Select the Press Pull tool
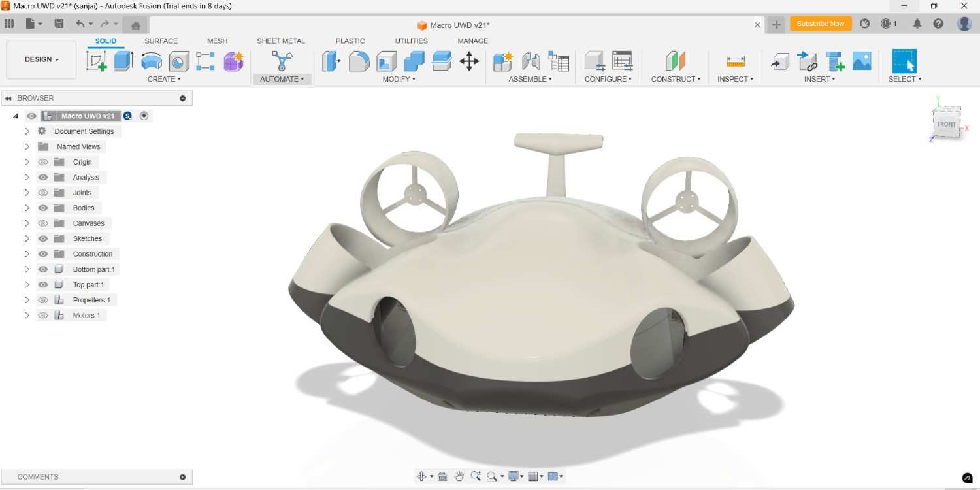 331,61
